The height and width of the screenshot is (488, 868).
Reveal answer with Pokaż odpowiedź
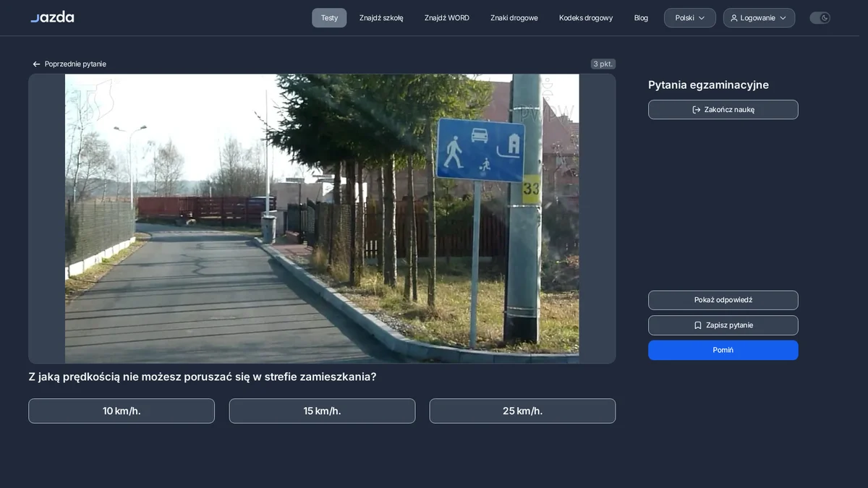click(723, 300)
